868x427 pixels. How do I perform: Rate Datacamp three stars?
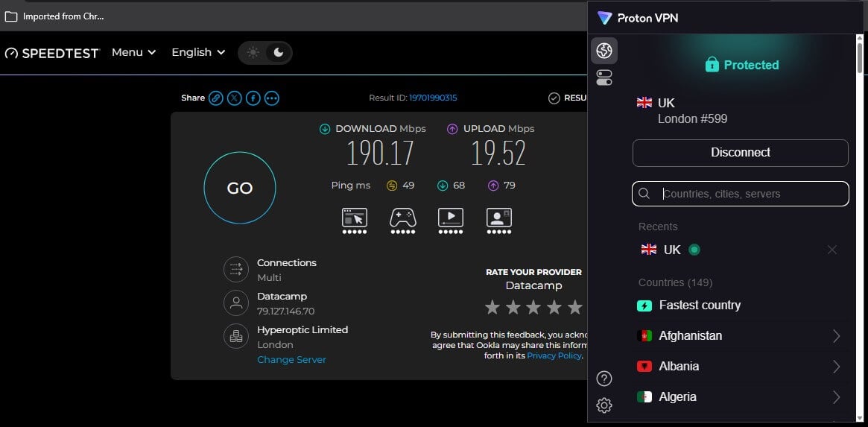pyautogui.click(x=533, y=307)
